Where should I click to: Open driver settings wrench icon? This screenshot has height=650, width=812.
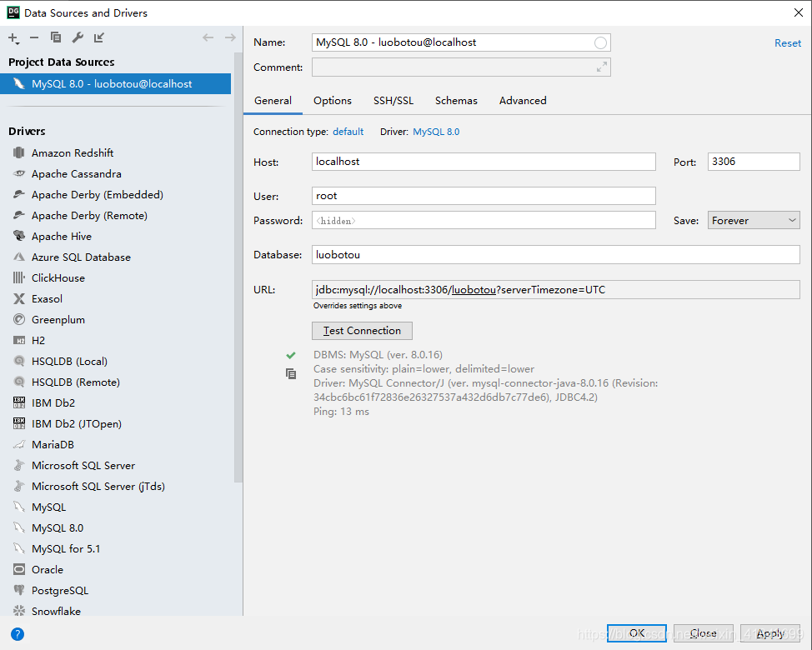point(78,37)
